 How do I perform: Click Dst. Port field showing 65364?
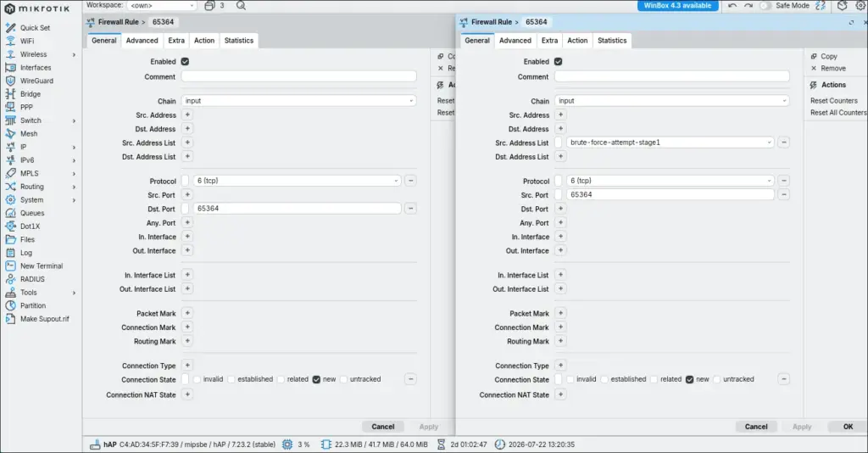(297, 208)
